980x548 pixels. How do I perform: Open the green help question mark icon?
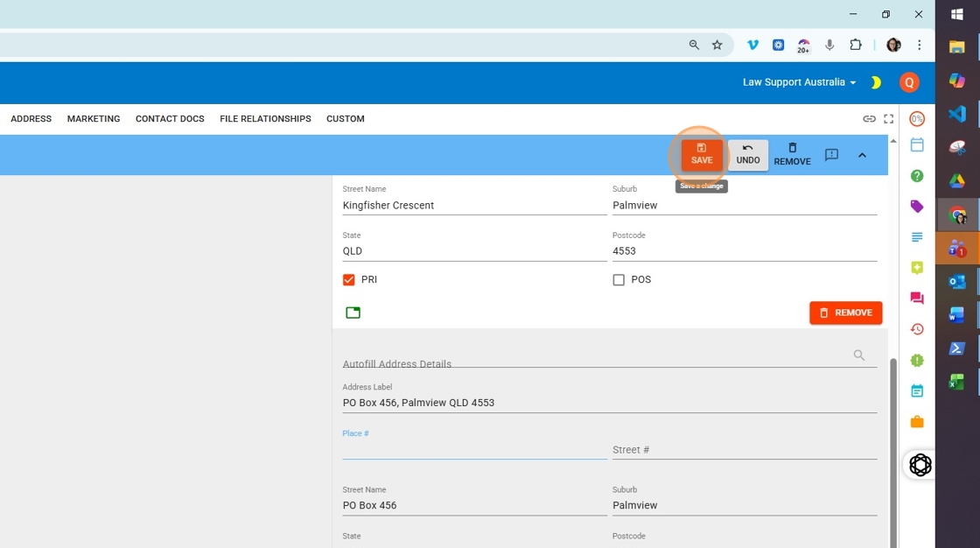click(x=917, y=176)
